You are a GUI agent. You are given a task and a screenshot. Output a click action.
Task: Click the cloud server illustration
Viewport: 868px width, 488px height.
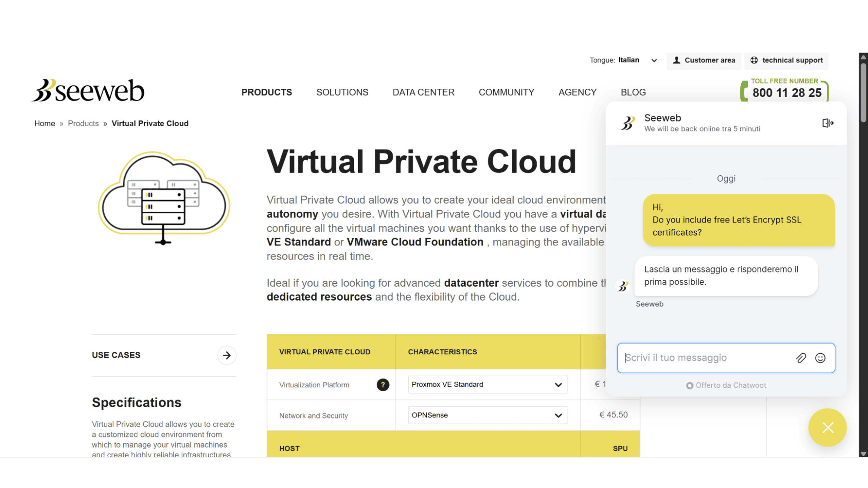tap(164, 197)
